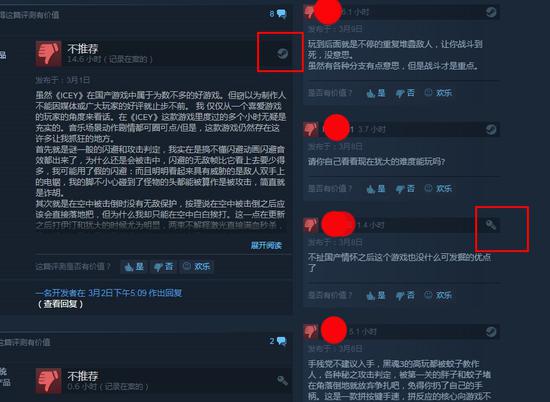Vote 是 on the 3.7-hour review
The width and height of the screenshot is (550, 402).
pyautogui.click(x=376, y=189)
